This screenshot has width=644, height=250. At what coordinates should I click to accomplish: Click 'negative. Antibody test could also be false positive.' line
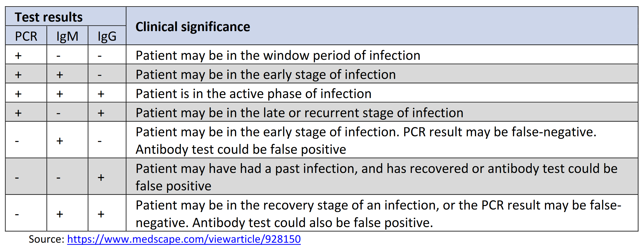pos(284,223)
